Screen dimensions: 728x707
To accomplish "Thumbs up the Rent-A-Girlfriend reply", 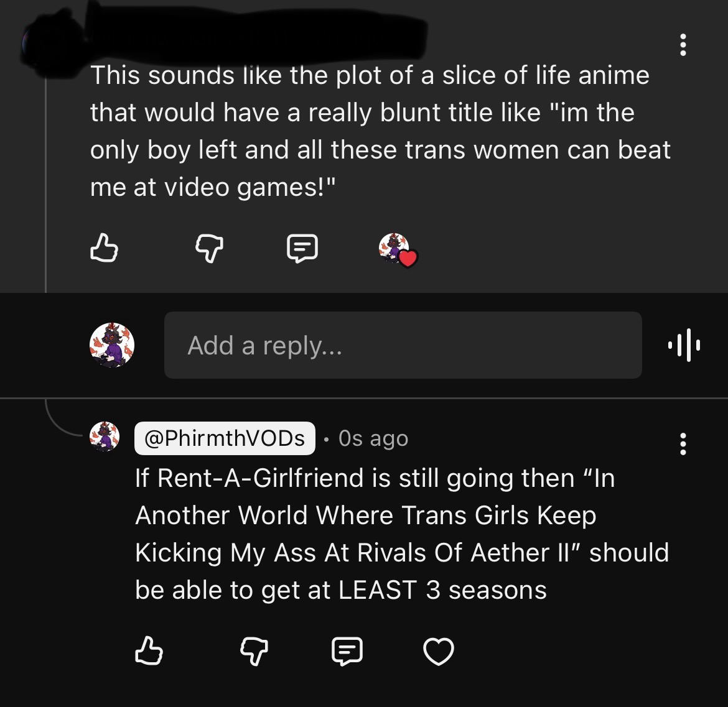I will [x=149, y=651].
